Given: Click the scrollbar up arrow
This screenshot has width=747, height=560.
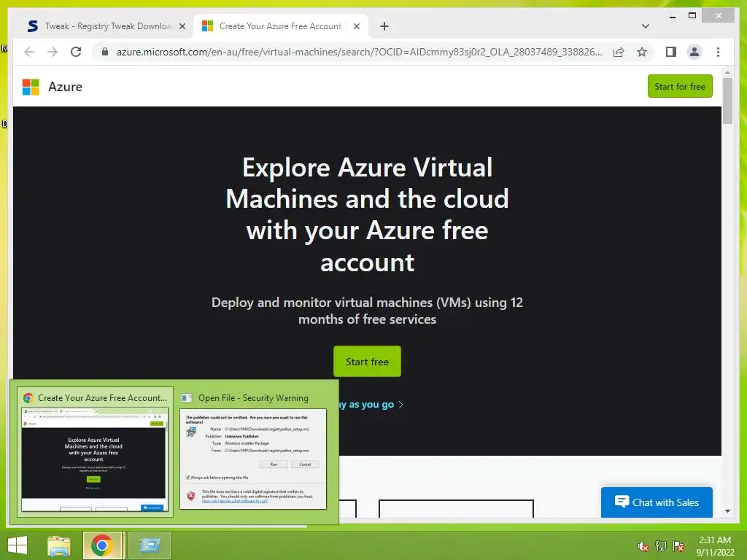Looking at the screenshot, I should (x=727, y=72).
